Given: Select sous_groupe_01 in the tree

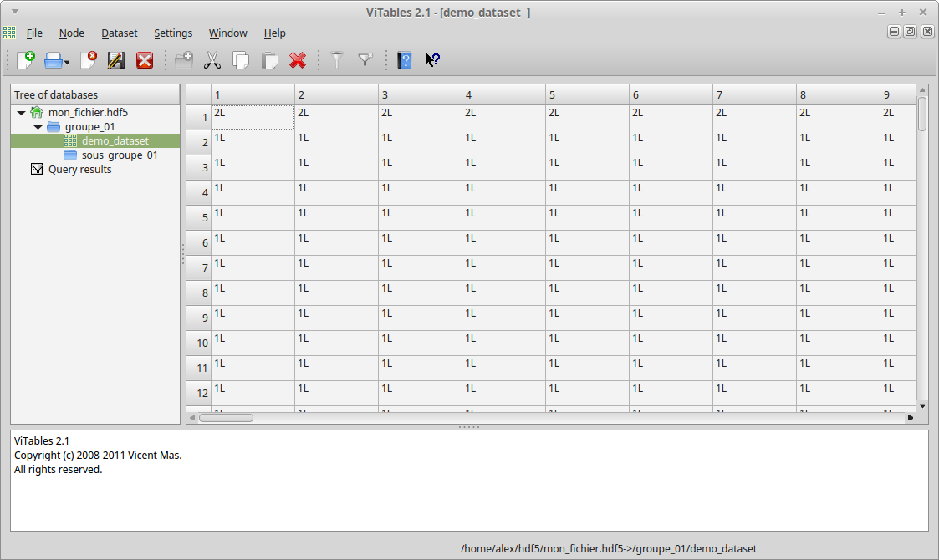Looking at the screenshot, I should 120,155.
